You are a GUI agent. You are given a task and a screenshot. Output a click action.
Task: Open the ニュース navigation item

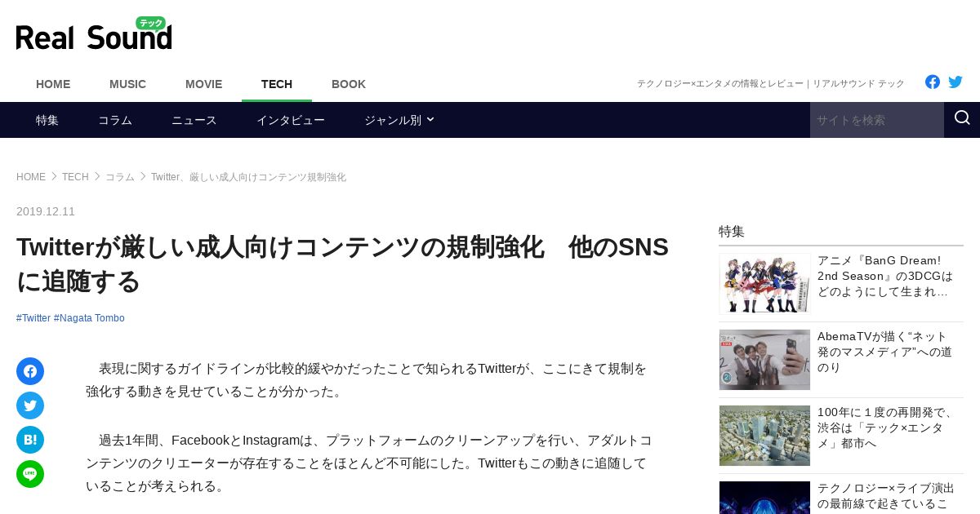[194, 120]
